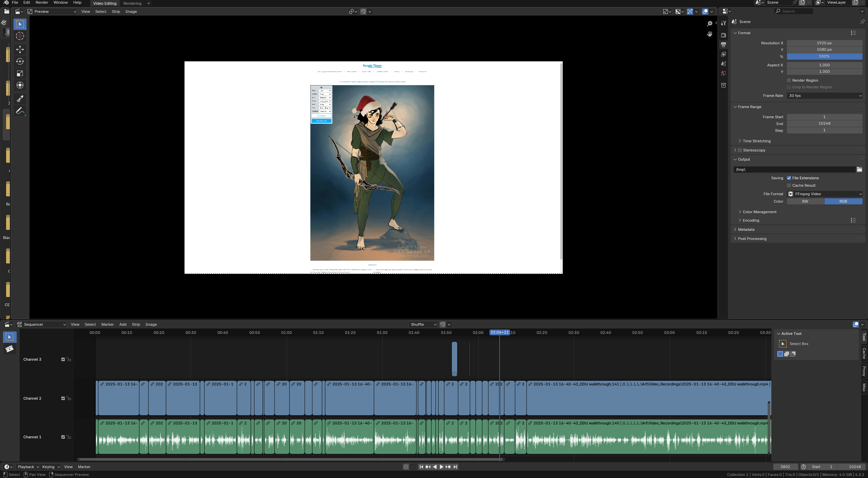Open the World properties tab icon
This screenshot has width=868, height=478.
[x=724, y=73]
